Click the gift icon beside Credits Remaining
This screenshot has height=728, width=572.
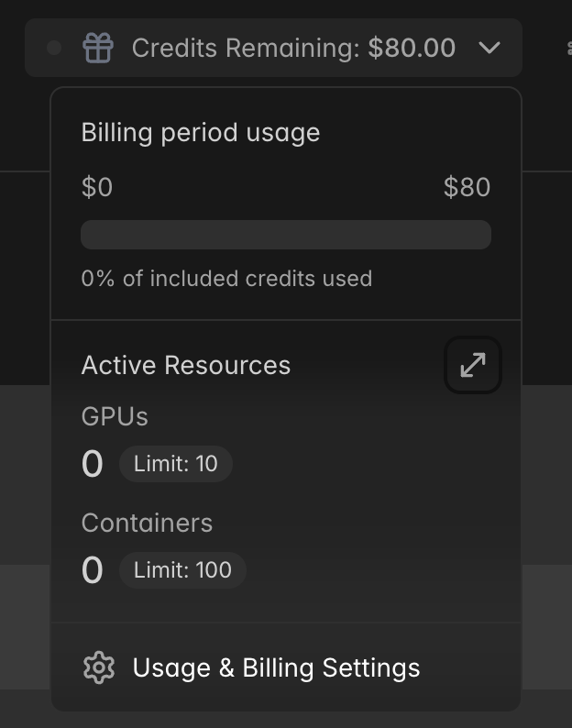click(98, 48)
